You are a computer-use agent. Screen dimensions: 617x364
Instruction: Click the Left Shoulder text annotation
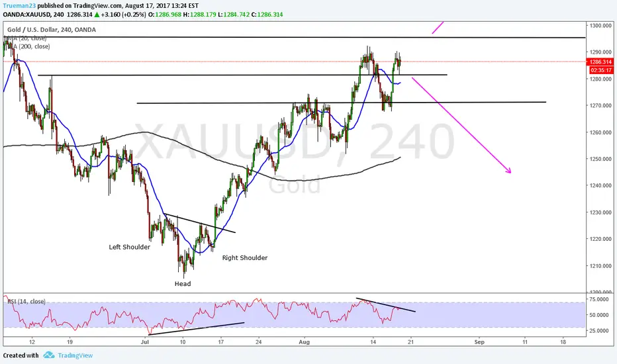pos(130,247)
